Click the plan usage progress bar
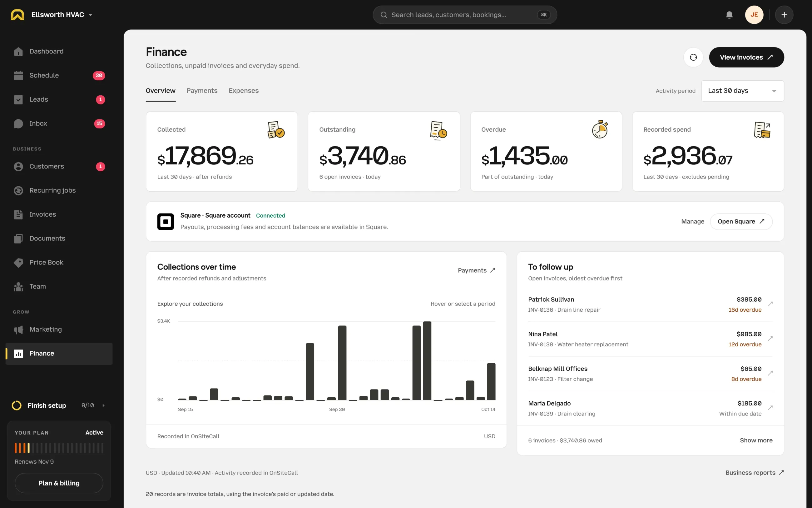 coord(59,448)
